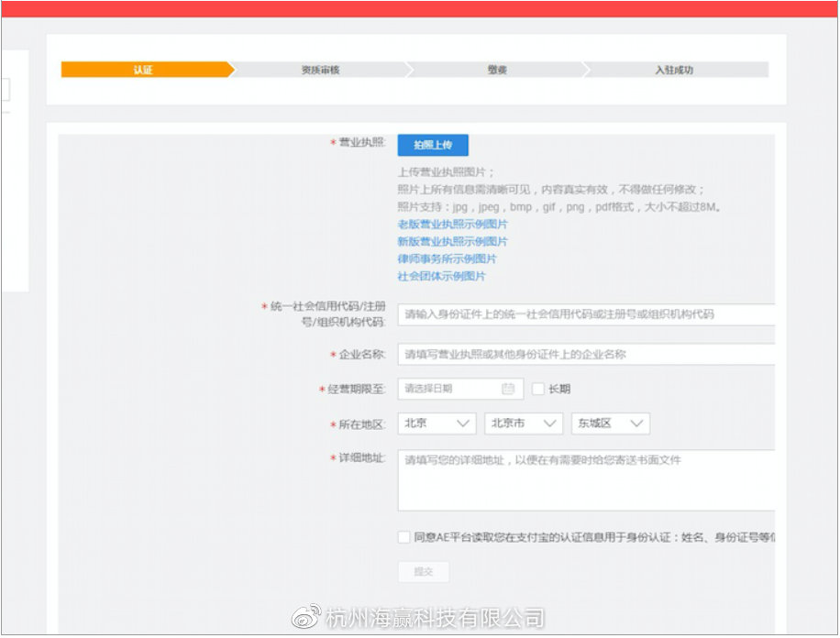The width and height of the screenshot is (840, 638).
Task: Open the 东城区 district dropdown
Action: tap(610, 423)
